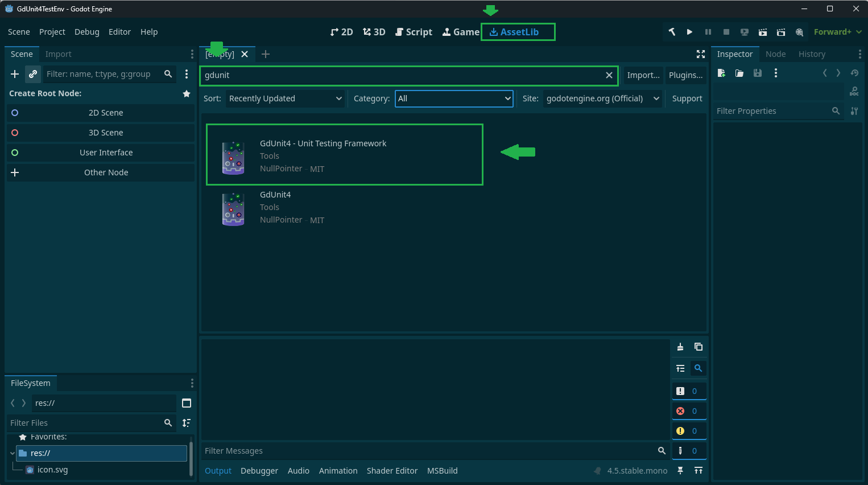Open GdUnit4 - Unit Testing Framework asset

point(323,143)
